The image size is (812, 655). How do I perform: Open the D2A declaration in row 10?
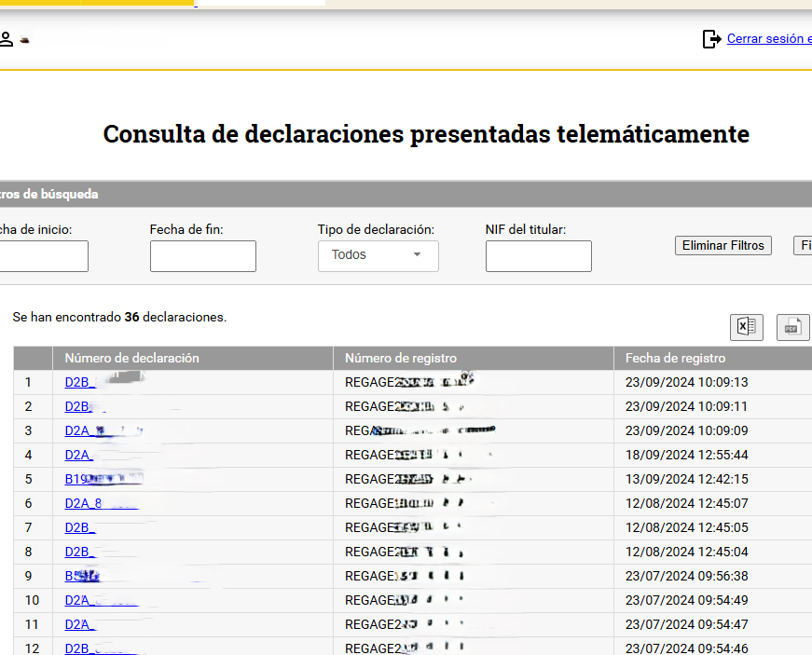[x=78, y=600]
